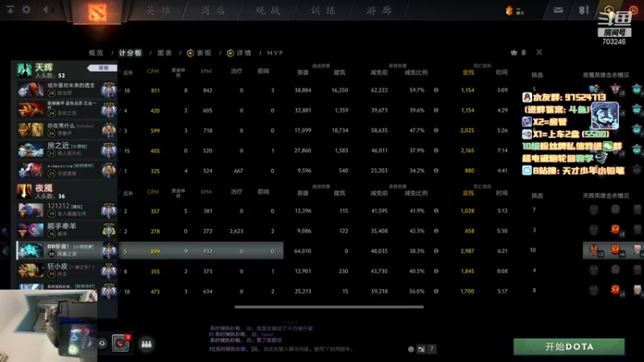This screenshot has height=362, width=644.
Task: Click the Radiant 天辉 team emblem
Action: [24, 70]
